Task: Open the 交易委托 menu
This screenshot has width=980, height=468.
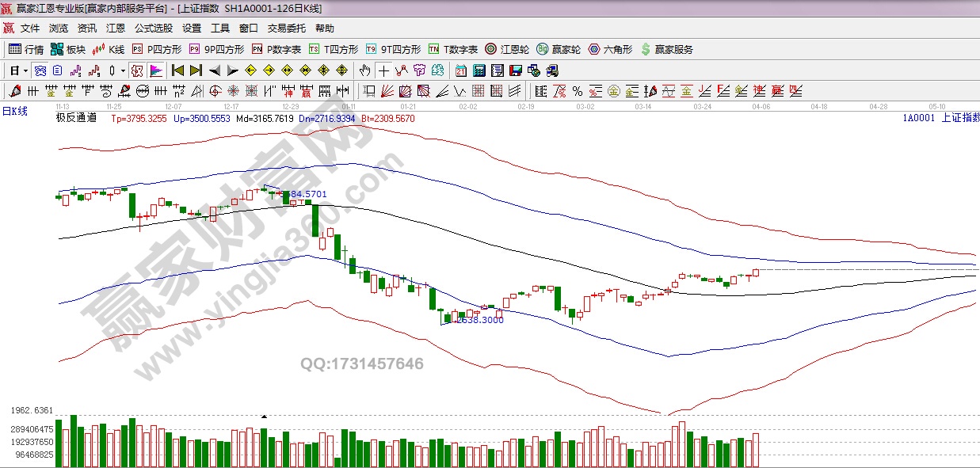Action: coord(286,29)
